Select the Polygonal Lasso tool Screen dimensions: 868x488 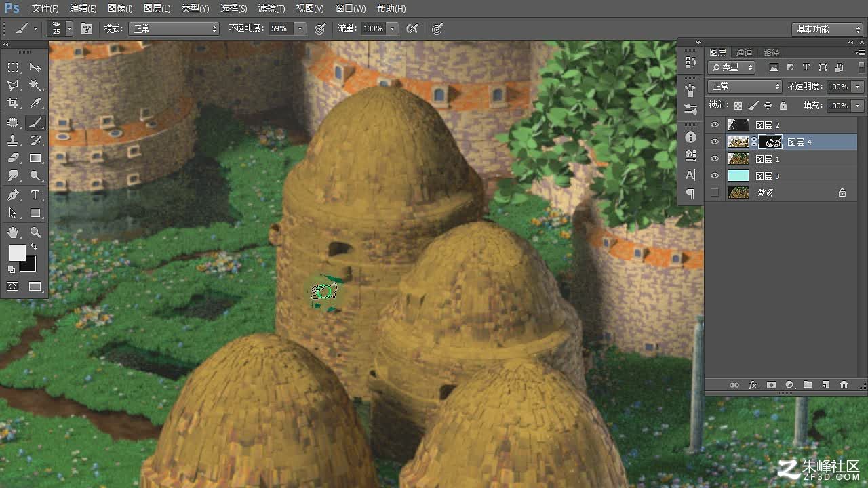pyautogui.click(x=13, y=85)
